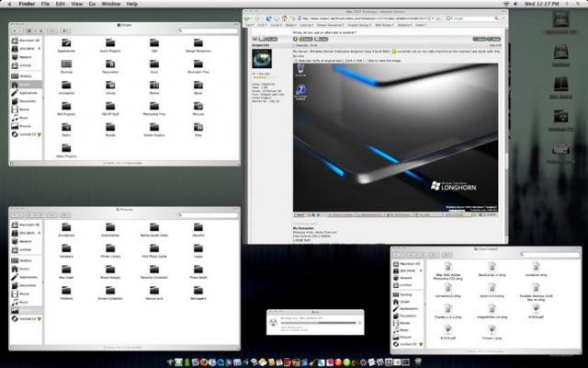Open the Audio Projects folder
Screen dimensions: 588x368
pos(110,43)
